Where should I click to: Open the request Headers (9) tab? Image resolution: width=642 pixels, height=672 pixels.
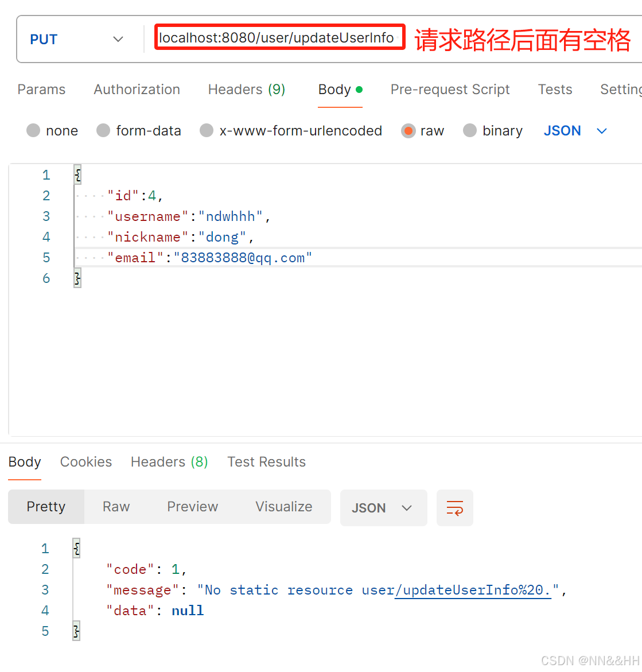click(247, 89)
